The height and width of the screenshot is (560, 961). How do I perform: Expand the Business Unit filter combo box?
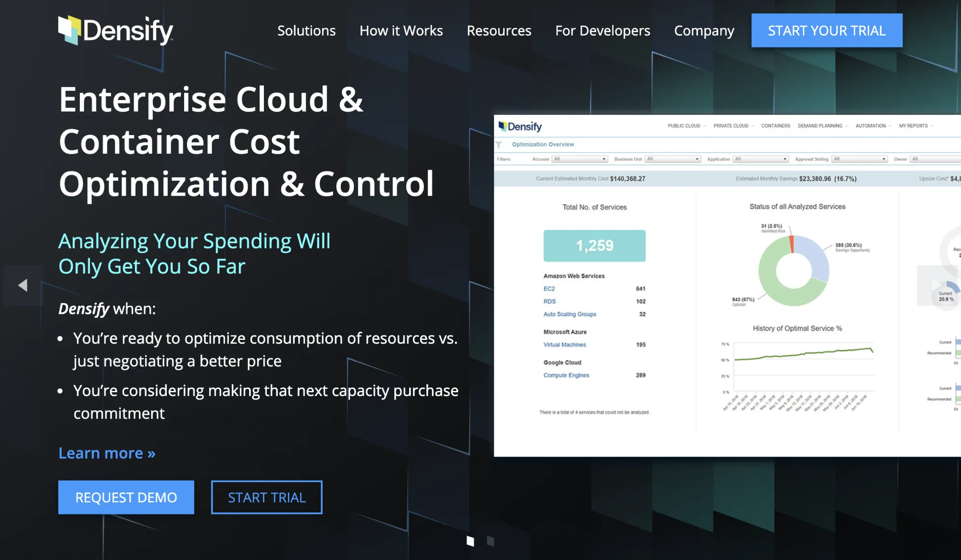point(673,159)
